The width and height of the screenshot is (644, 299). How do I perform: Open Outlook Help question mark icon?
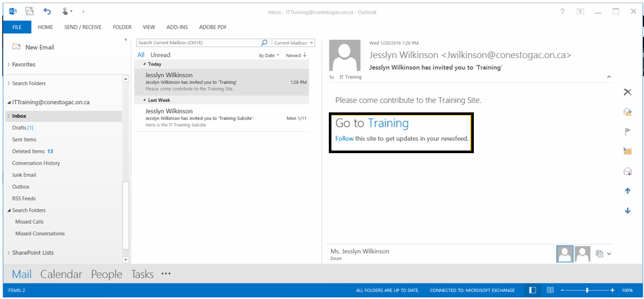562,11
